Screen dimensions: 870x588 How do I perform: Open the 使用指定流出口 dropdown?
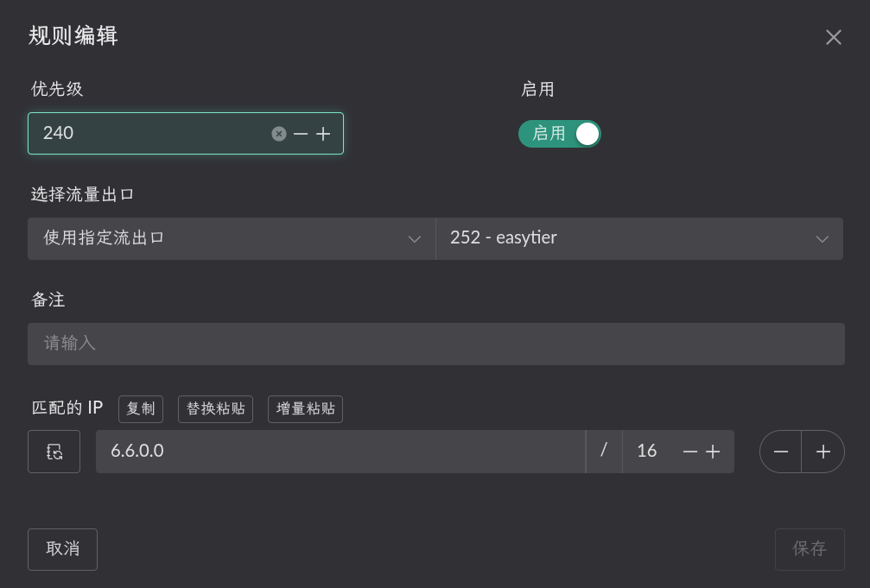(x=232, y=238)
